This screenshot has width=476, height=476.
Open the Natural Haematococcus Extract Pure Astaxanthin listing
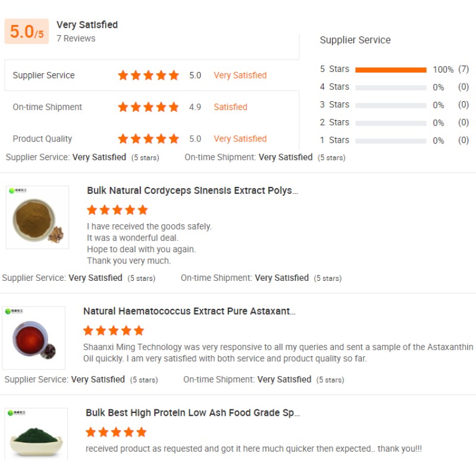[x=190, y=311]
